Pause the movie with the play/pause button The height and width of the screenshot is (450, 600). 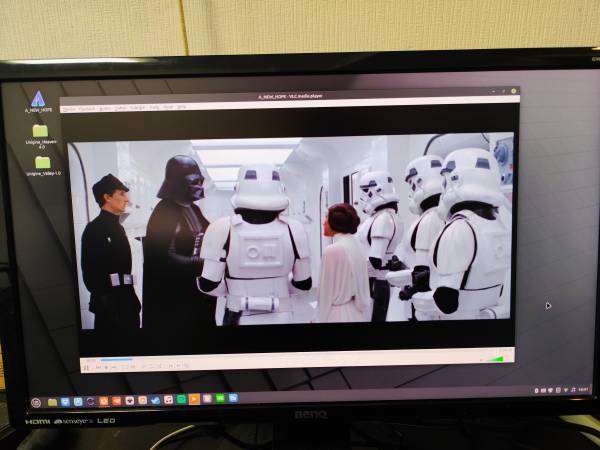86,368
